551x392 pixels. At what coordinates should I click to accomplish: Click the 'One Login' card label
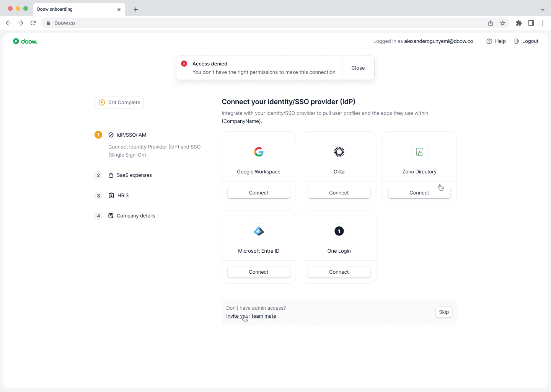tap(339, 251)
